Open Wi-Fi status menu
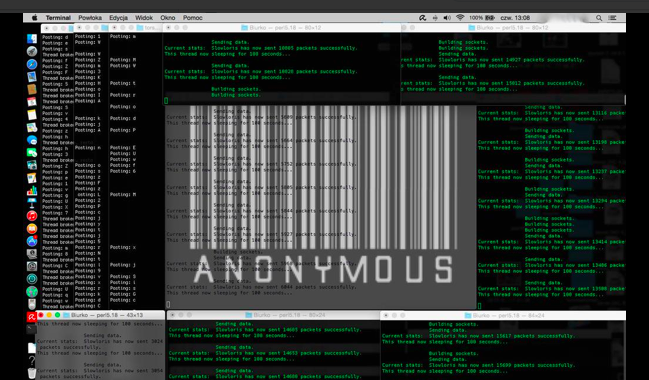Image resolution: width=649 pixels, height=380 pixels. pos(460,18)
